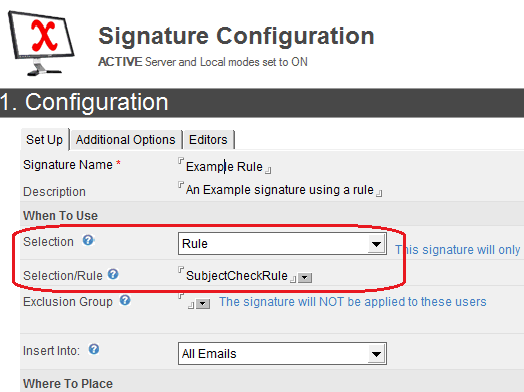Click 'signature will NOT be applied' hint text
The width and height of the screenshot is (524, 392).
click(353, 302)
